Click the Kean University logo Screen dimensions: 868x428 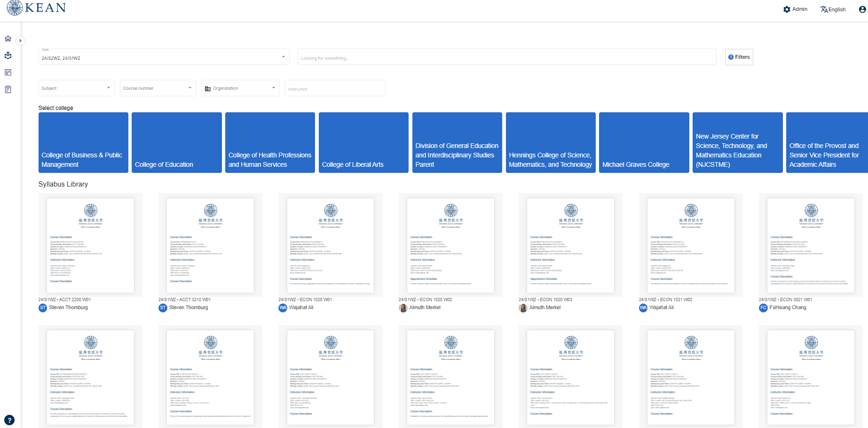(x=36, y=8)
